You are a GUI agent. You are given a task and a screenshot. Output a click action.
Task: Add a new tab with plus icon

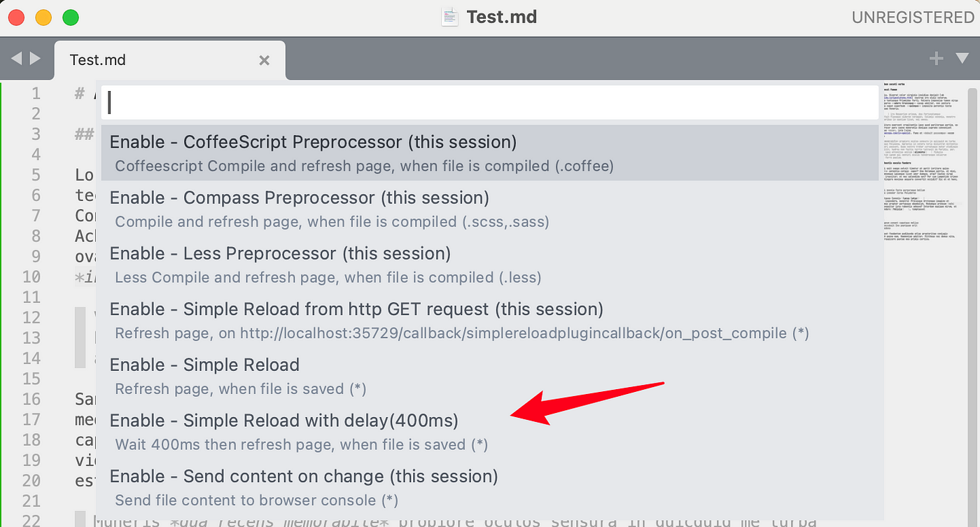coord(936,59)
